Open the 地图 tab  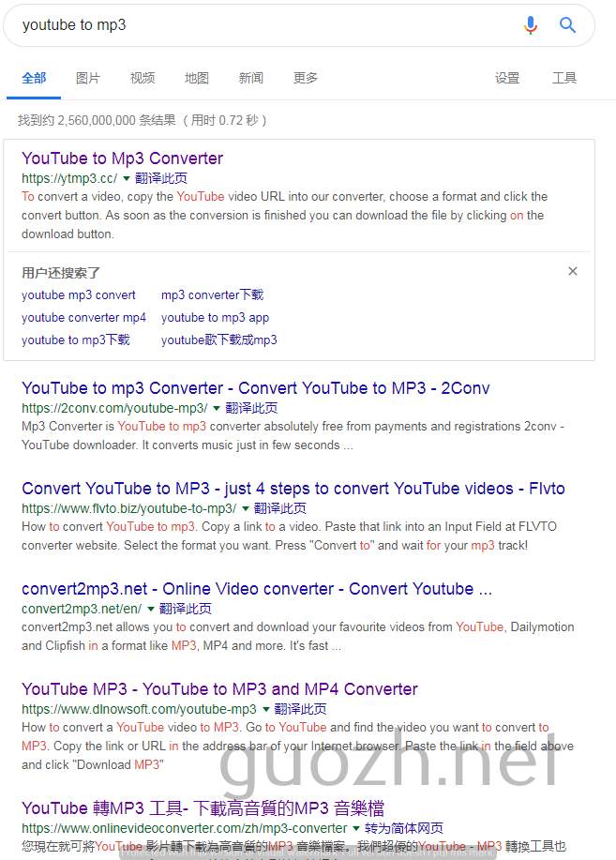(x=196, y=79)
